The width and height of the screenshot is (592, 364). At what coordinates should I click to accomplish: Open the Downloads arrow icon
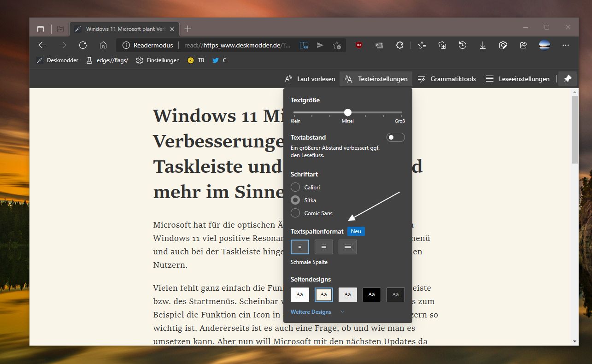(x=483, y=45)
